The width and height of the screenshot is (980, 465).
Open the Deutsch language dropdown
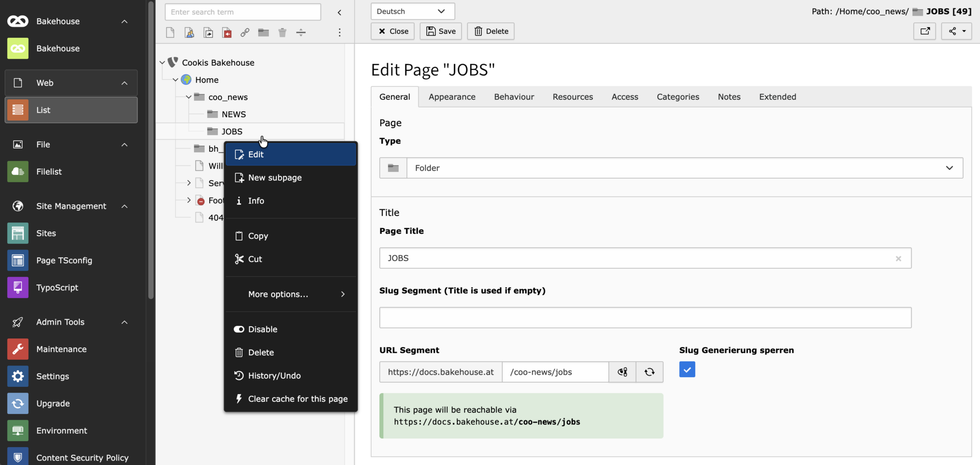[x=412, y=11]
